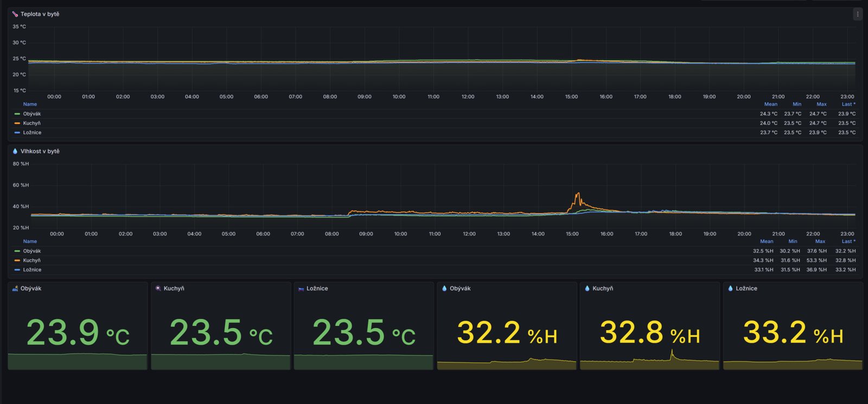This screenshot has width=868, height=404.
Task: Click the bed icon on Ložnice temperature panel
Action: 301,288
